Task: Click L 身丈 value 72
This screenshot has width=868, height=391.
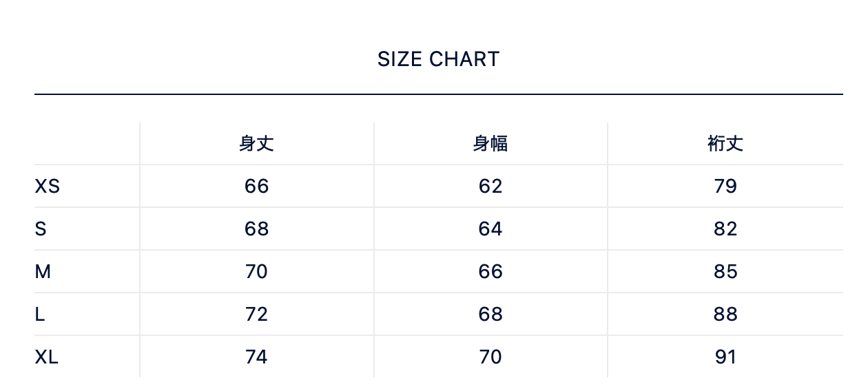Action: 256,315
